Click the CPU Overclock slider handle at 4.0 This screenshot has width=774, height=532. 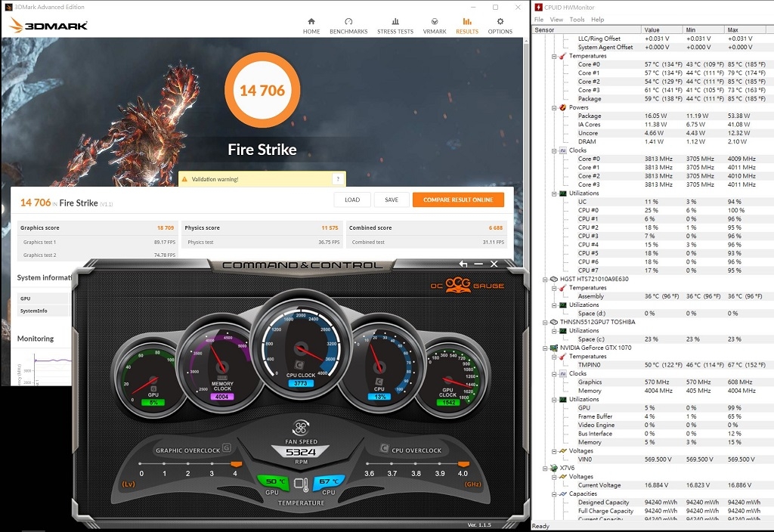coord(463,464)
